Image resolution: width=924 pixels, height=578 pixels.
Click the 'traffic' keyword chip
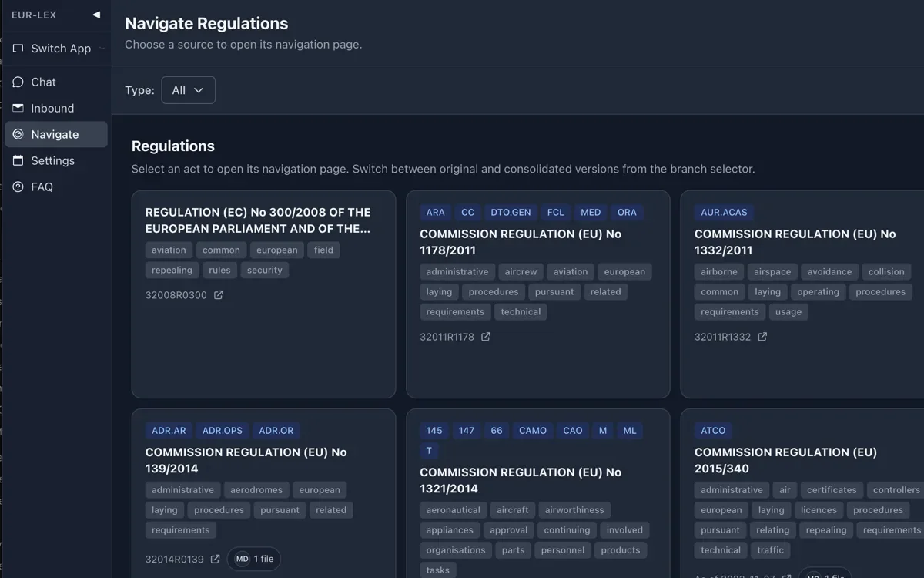[770, 550]
